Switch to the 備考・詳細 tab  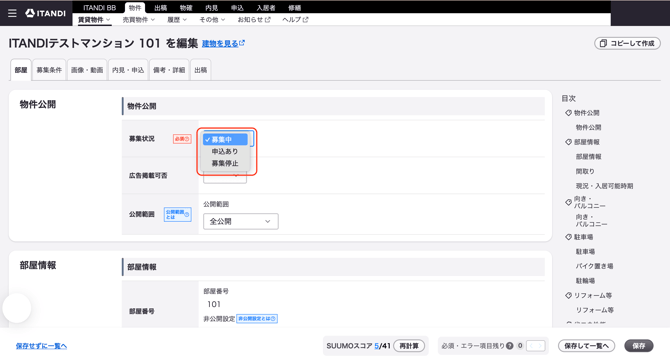tap(169, 70)
